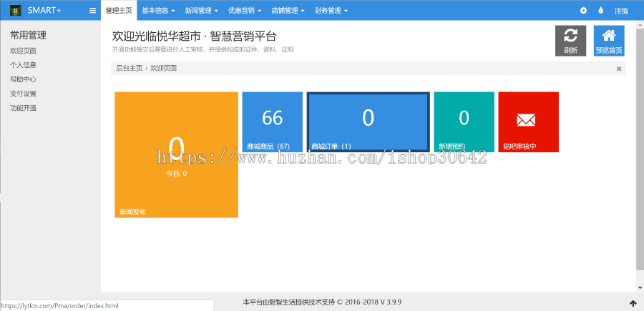Close the breadcrumb bar with the x icon

(619, 69)
